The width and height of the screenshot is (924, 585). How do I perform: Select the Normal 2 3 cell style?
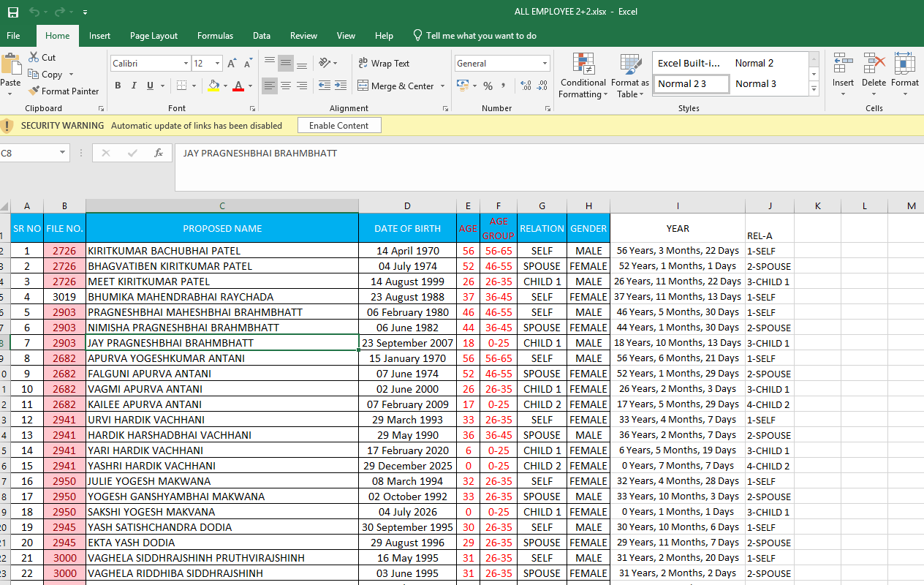pyautogui.click(x=691, y=84)
